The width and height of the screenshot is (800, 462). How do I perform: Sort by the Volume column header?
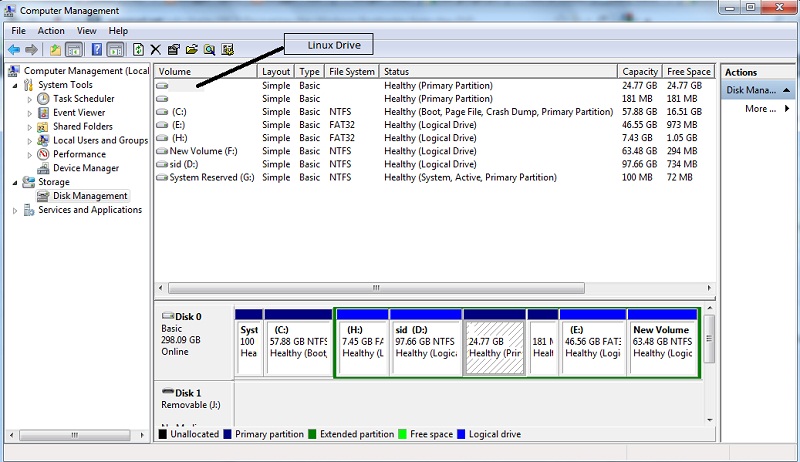point(206,71)
